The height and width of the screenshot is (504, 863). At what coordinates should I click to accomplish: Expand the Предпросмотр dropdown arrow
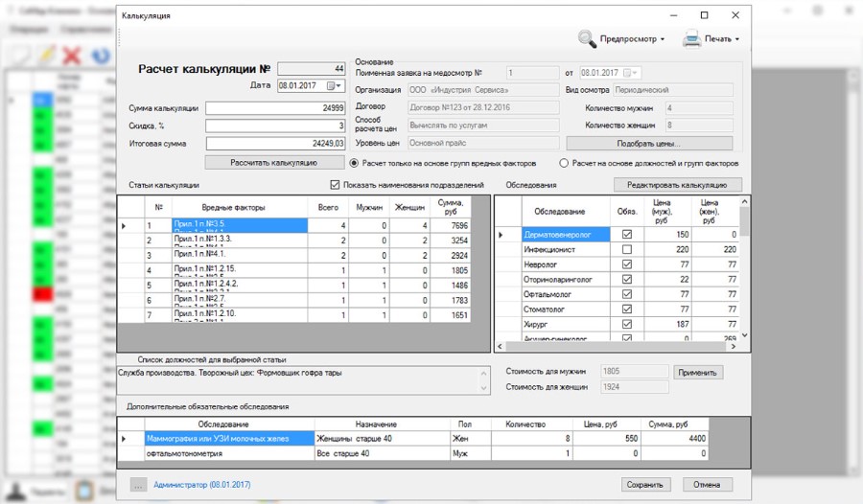click(662, 39)
